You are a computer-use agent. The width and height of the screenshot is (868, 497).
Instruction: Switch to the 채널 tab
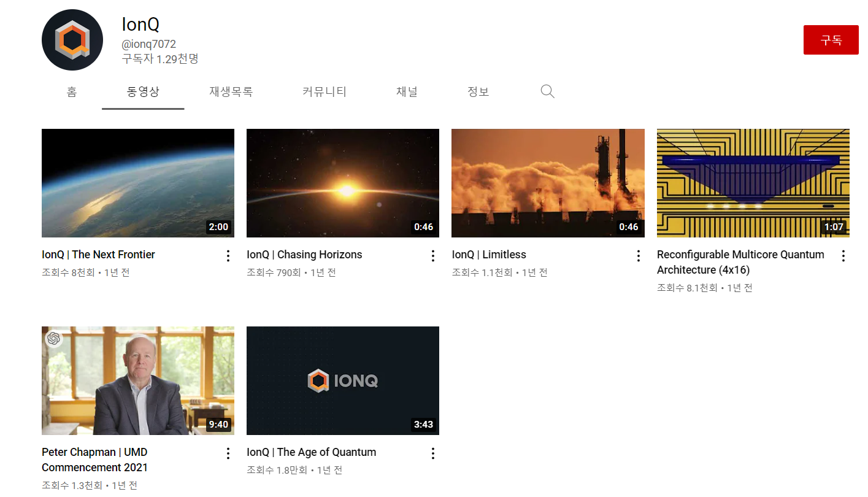[x=407, y=92]
